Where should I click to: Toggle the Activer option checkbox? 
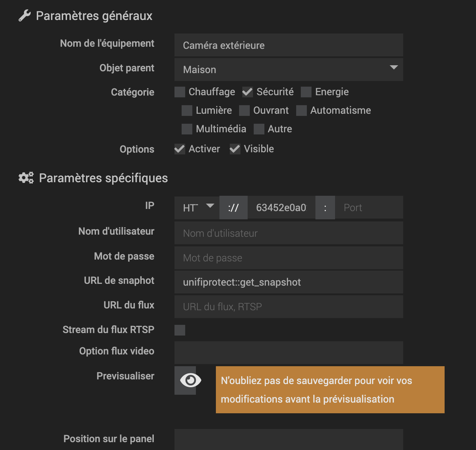[x=180, y=149]
